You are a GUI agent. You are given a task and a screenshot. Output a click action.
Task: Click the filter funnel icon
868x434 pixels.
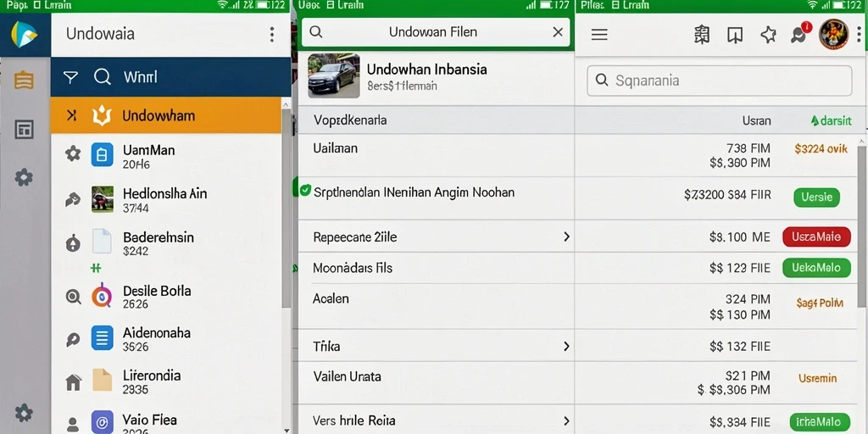pos(70,77)
